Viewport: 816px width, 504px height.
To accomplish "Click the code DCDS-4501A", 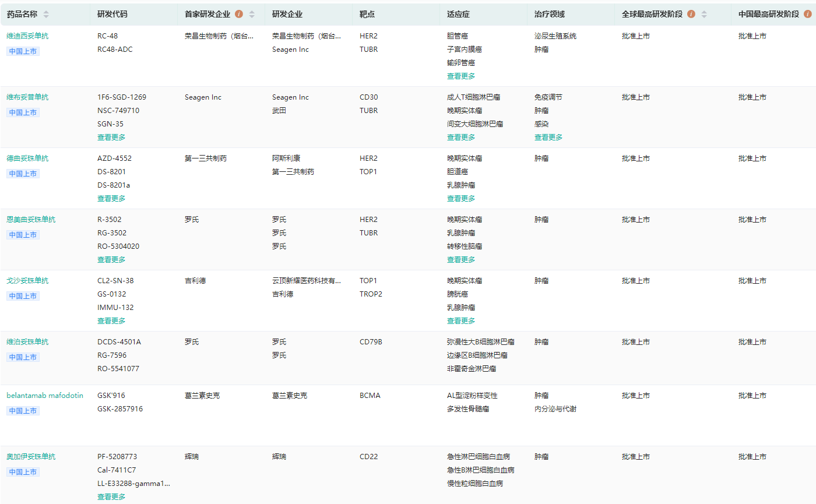I will (119, 342).
